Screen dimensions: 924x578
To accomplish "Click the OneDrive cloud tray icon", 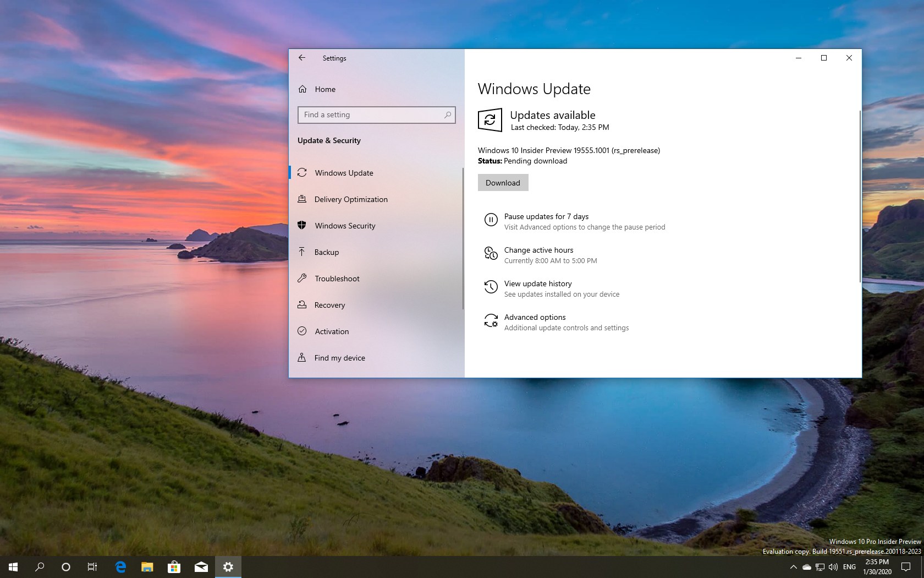I will coord(807,566).
